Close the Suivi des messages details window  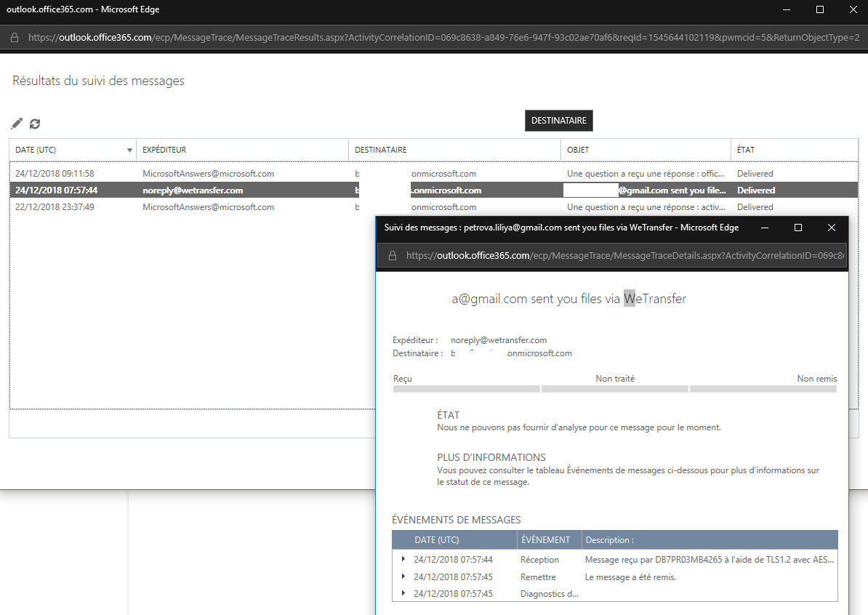pos(831,228)
